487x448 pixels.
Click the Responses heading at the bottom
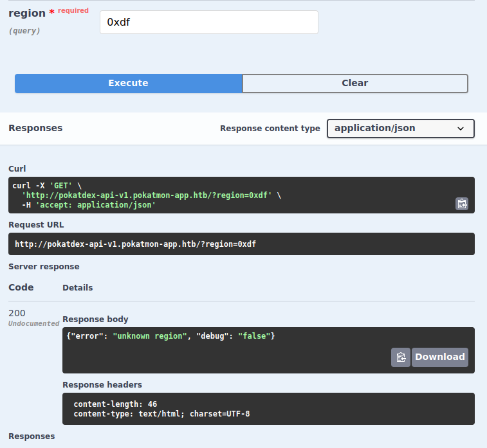[x=32, y=436]
